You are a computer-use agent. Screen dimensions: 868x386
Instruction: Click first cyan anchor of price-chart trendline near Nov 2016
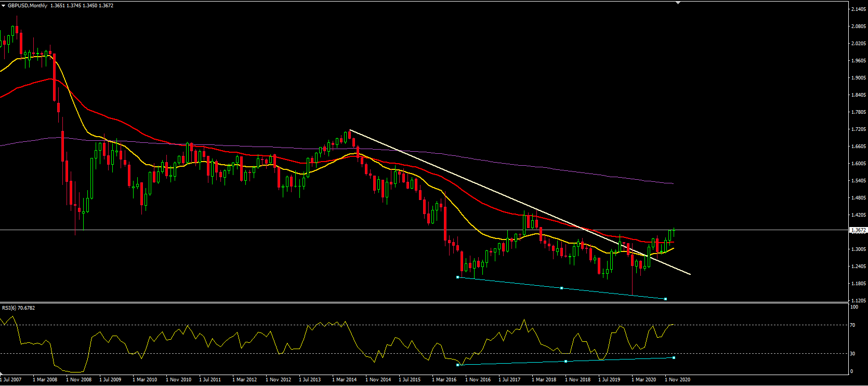(457, 277)
